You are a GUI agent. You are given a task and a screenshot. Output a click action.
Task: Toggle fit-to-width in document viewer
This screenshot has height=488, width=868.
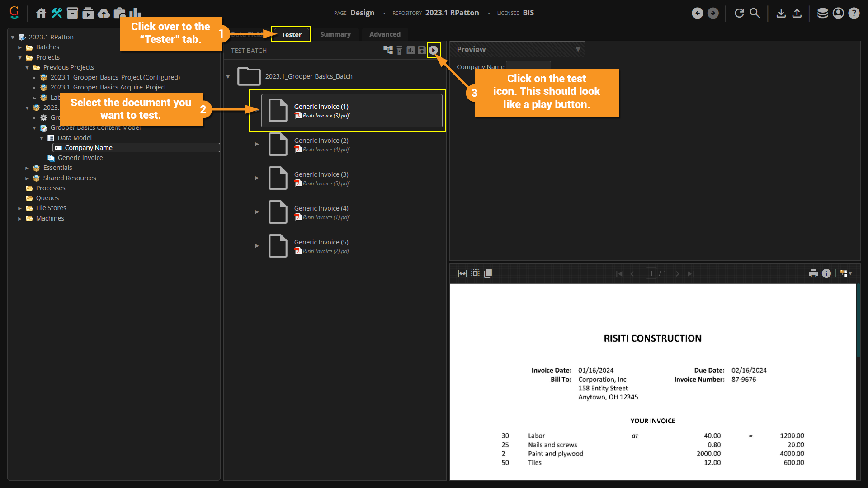click(x=462, y=273)
